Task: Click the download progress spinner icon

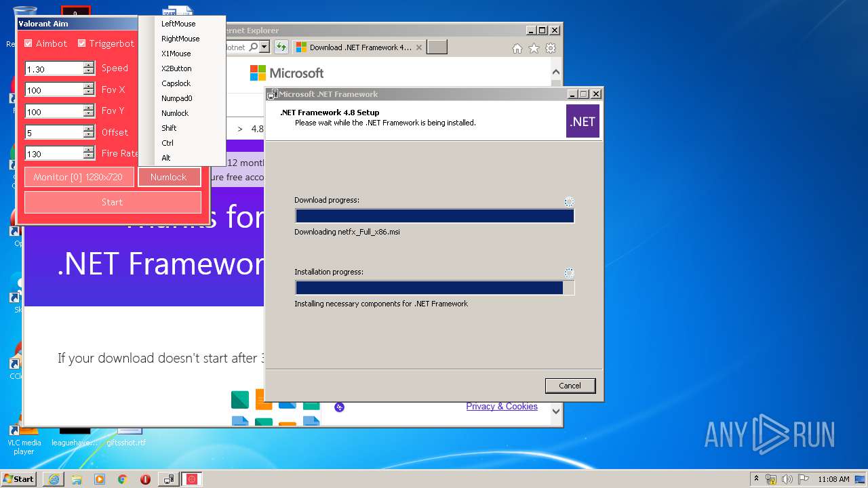Action: (x=569, y=201)
